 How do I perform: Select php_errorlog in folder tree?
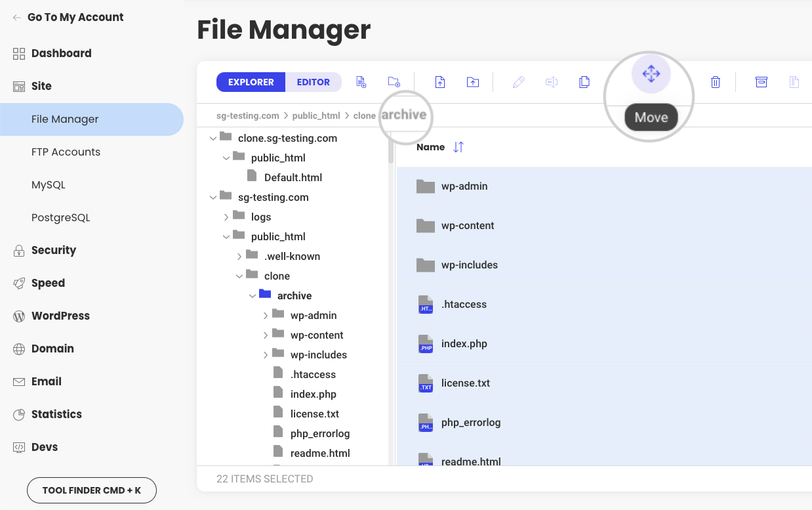(x=320, y=434)
